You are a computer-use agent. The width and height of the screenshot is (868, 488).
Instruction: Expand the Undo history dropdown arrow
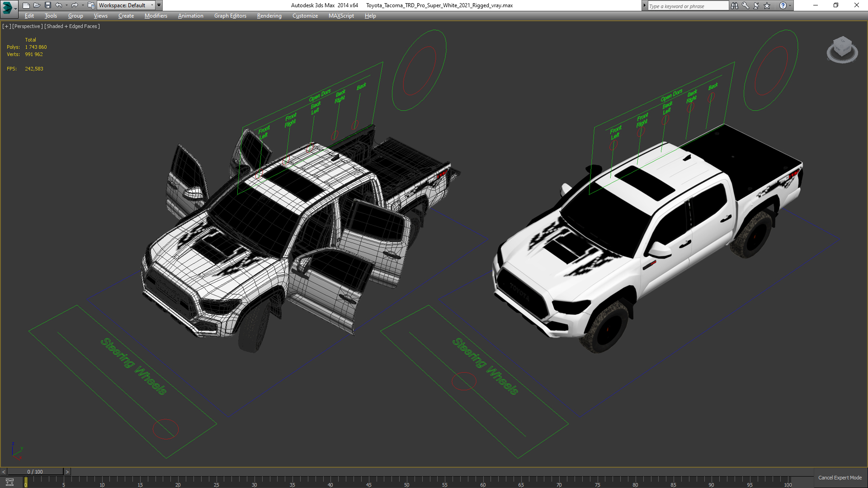pos(66,5)
